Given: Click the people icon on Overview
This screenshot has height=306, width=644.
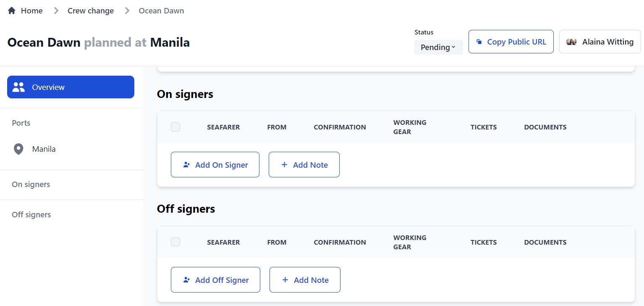Looking at the screenshot, I should (x=18, y=87).
